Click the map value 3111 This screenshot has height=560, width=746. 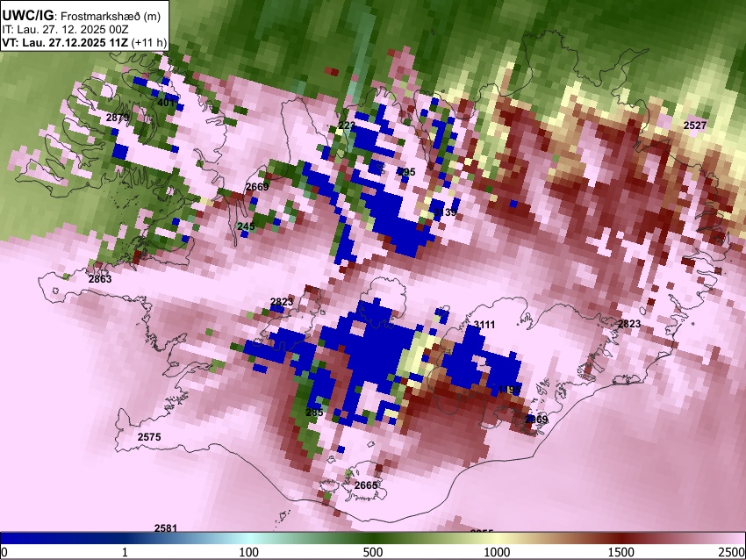click(484, 325)
